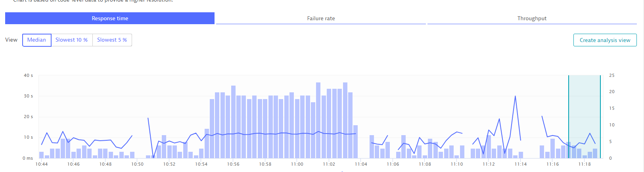Switch view to Slowest 10 %
644x172 pixels.
(x=71, y=40)
